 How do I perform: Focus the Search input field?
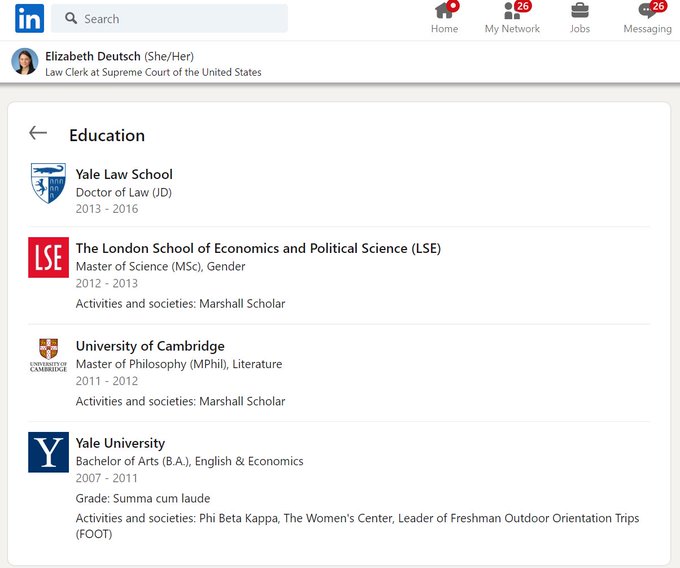[x=169, y=19]
